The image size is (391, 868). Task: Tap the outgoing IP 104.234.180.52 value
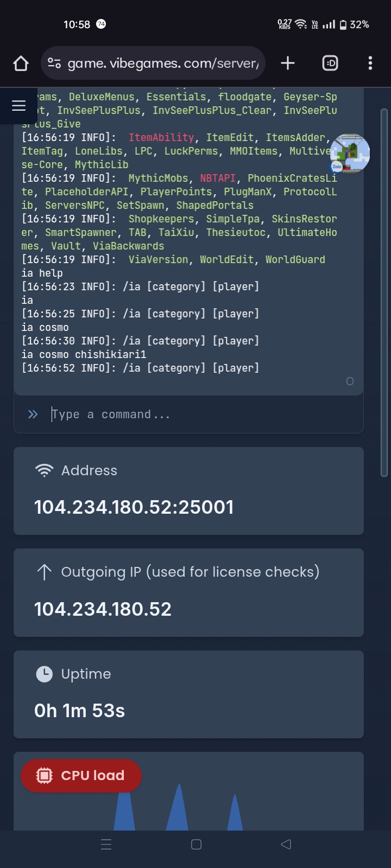pos(103,609)
